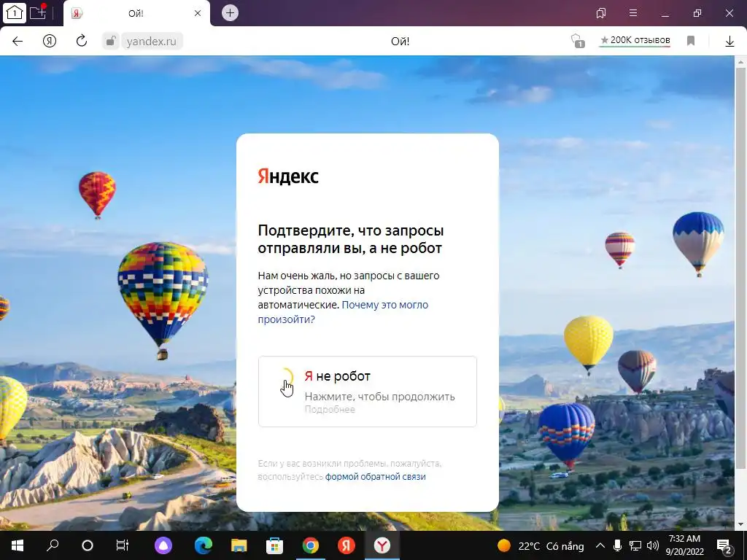This screenshot has height=560, width=747.
Task: Open File Explorer from taskbar
Action: [239, 545]
